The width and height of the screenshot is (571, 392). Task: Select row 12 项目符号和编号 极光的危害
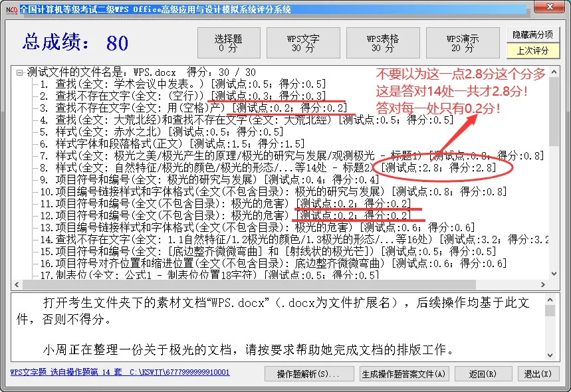pos(225,216)
